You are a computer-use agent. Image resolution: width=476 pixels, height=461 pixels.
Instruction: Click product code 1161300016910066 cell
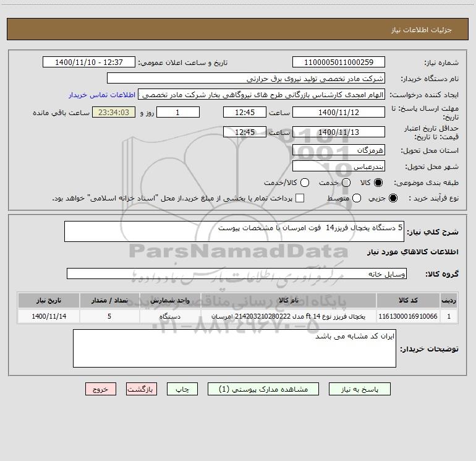click(x=408, y=316)
